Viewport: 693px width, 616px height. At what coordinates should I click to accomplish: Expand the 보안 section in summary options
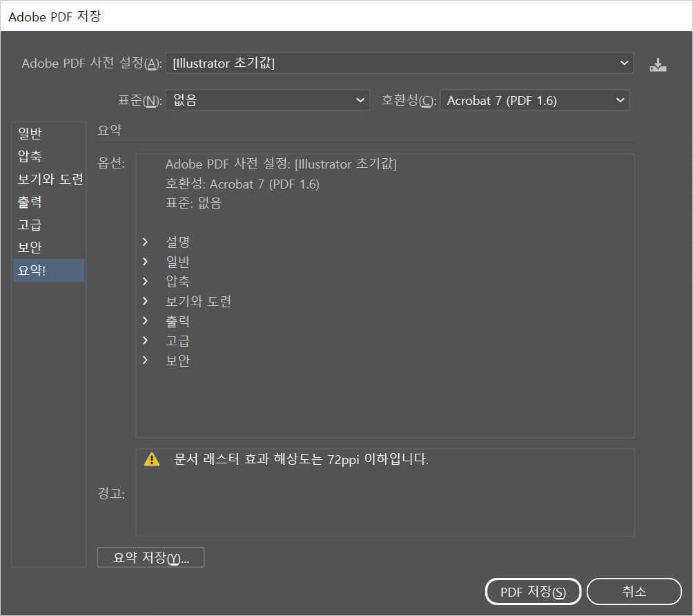(145, 360)
